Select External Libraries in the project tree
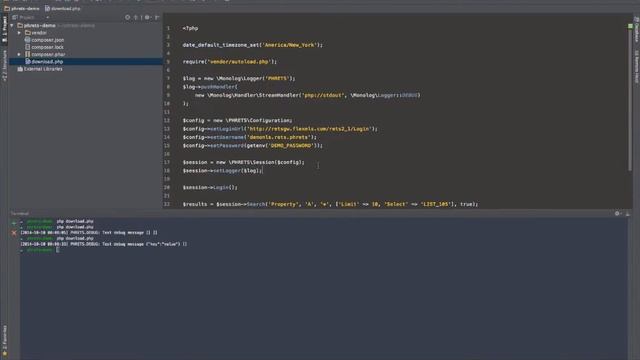Screen dimensions: 640x360 pos(43,69)
